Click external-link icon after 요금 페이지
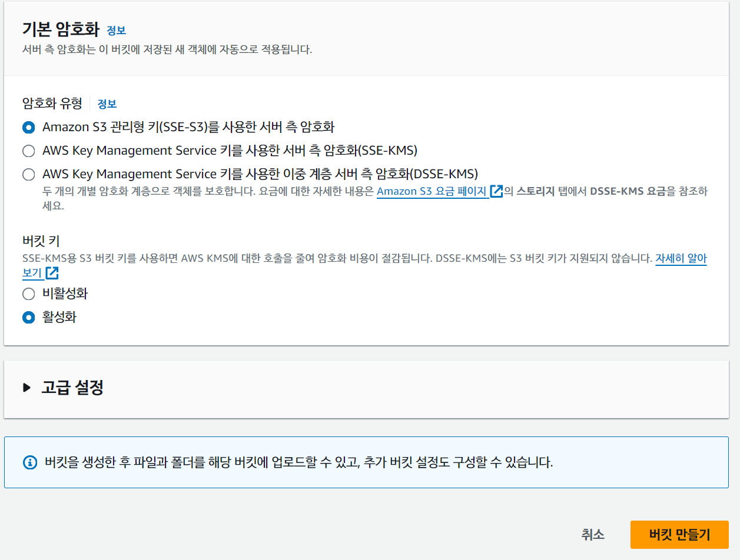 (496, 191)
